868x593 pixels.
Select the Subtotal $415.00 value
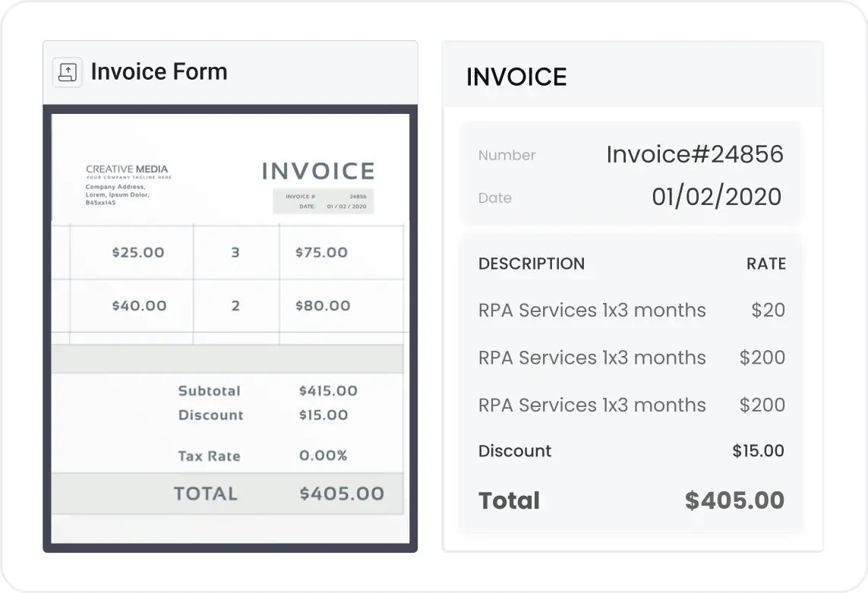coord(328,391)
